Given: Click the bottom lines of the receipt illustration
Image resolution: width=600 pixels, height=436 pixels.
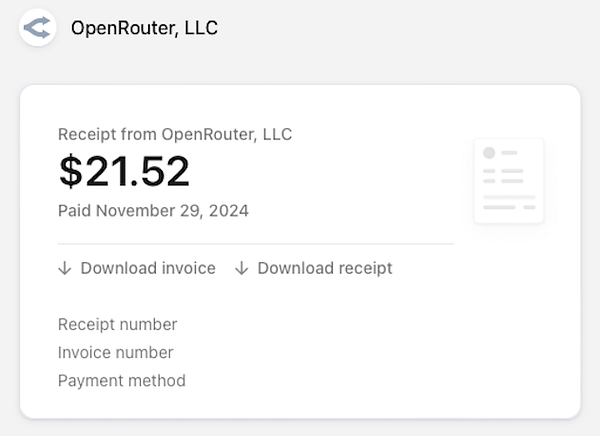Looking at the screenshot, I should pyautogui.click(x=508, y=203).
